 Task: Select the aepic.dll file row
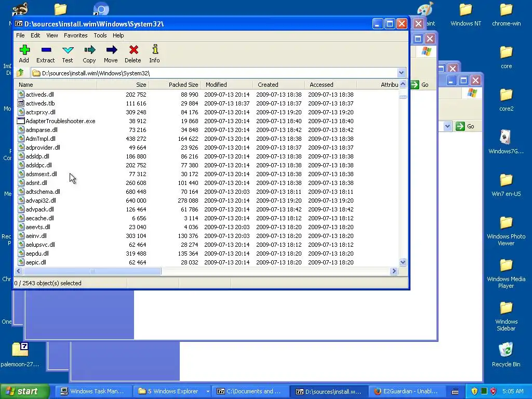(x=207, y=262)
